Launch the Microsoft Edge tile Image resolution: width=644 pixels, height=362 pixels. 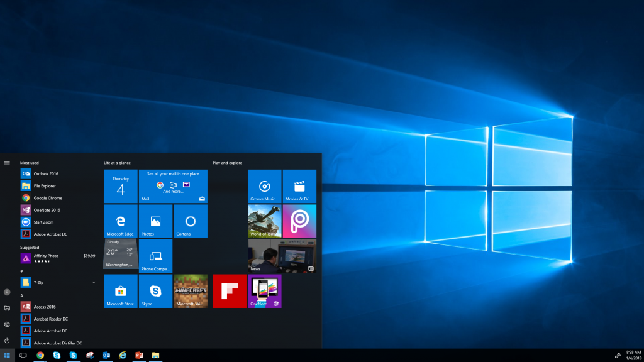point(120,221)
